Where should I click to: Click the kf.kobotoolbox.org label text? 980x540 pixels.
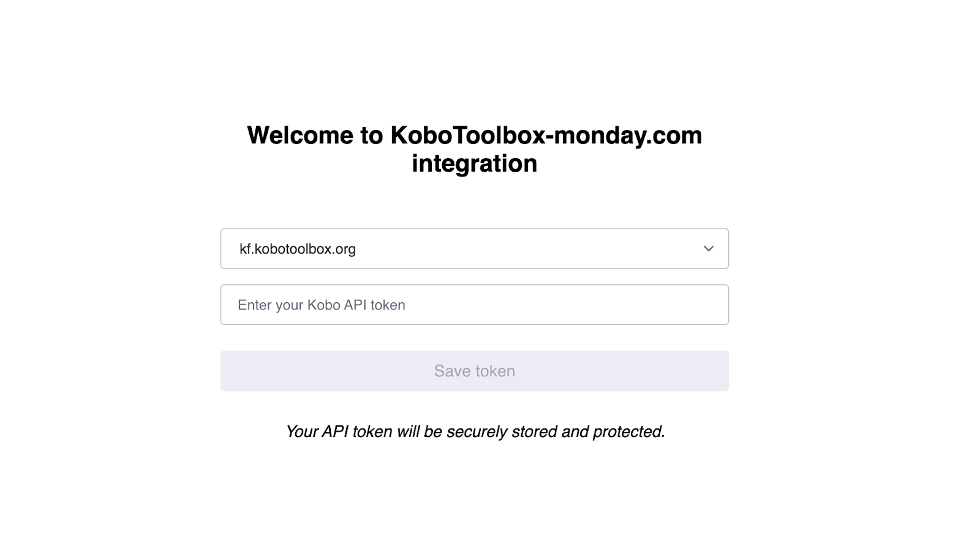point(297,248)
